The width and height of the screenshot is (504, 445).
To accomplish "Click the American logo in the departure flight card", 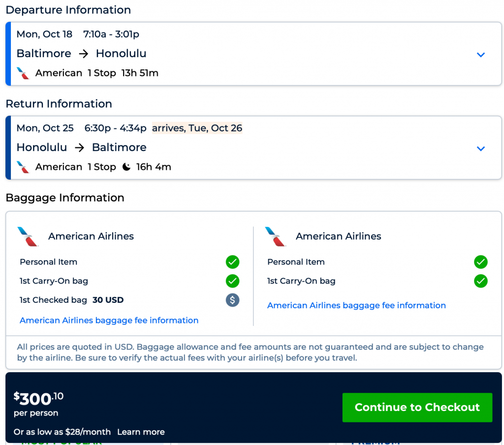I will tap(23, 73).
